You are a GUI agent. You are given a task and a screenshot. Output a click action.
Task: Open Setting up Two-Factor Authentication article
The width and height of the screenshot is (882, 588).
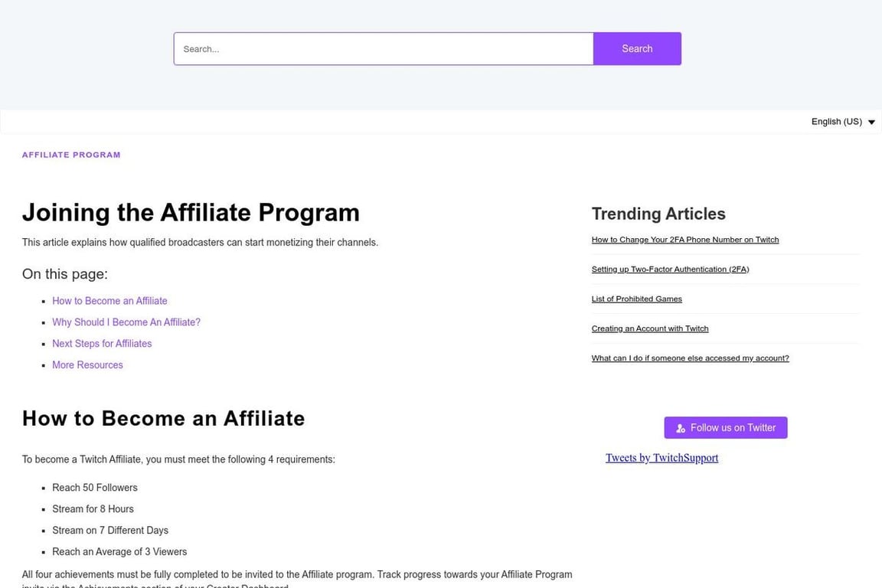tap(670, 269)
